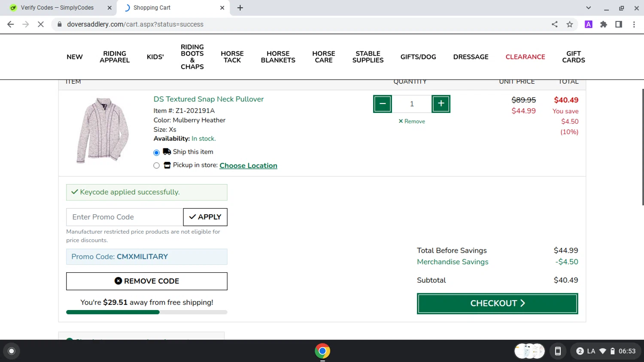Viewport: 644px width, 362px height.
Task: Open the phone hub icon
Action: [x=558, y=351]
